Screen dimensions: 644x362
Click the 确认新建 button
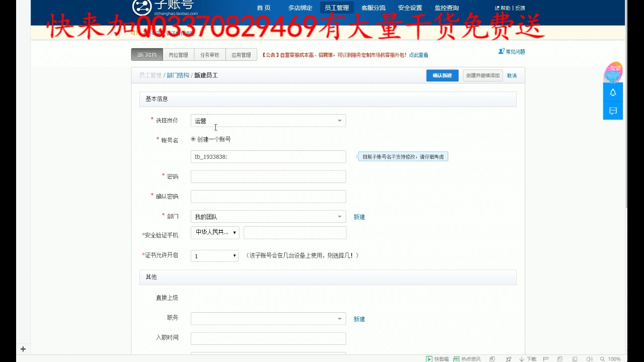442,75
